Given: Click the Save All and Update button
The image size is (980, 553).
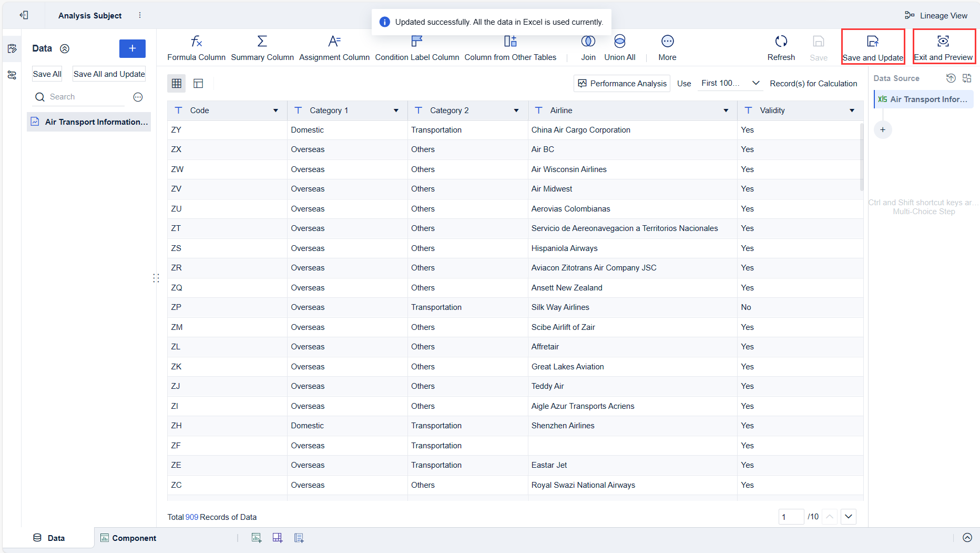Looking at the screenshot, I should (109, 74).
